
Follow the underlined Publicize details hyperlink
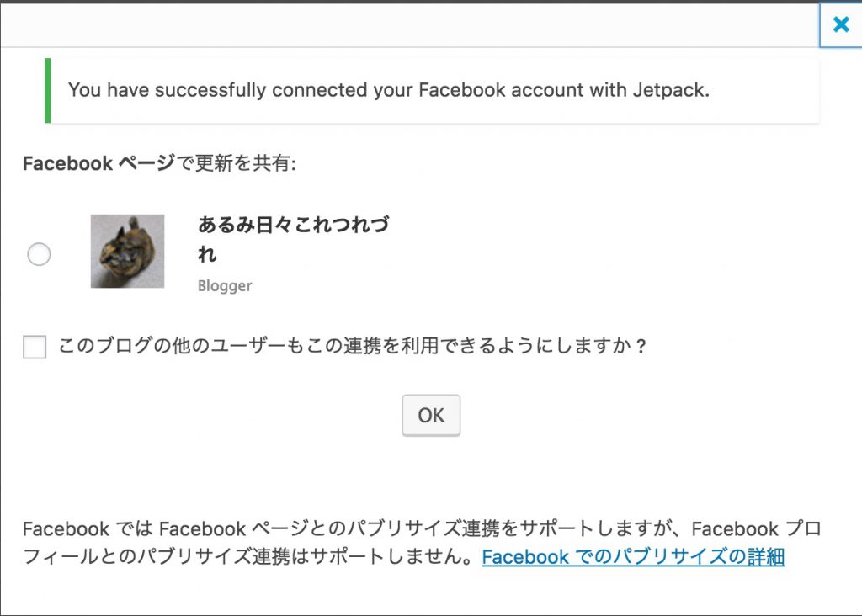(633, 556)
